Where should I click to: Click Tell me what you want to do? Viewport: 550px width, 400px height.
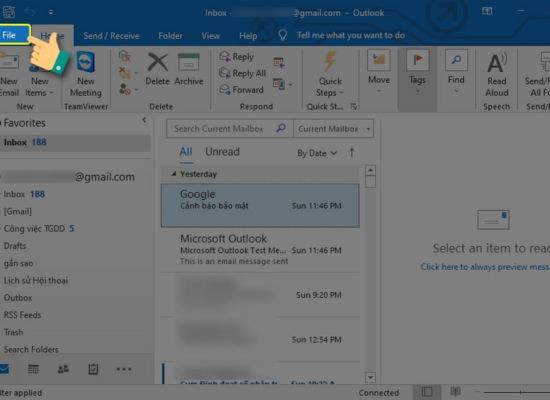350,35
